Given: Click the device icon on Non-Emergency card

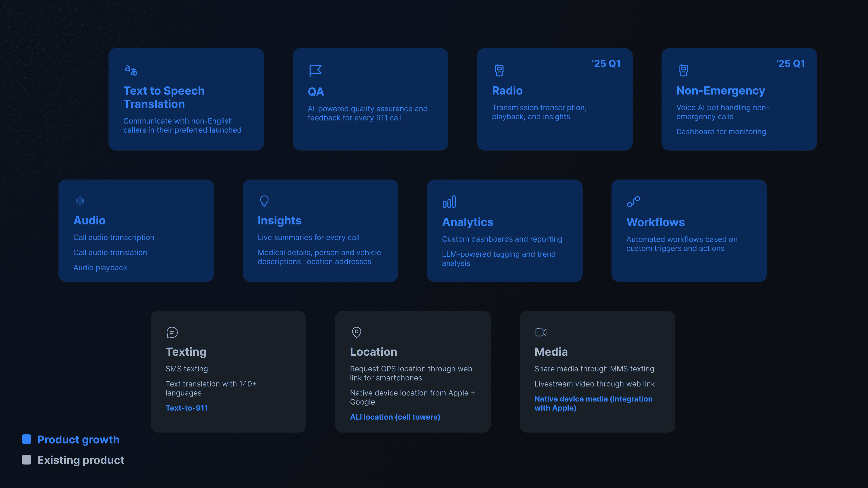Looking at the screenshot, I should tap(683, 70).
